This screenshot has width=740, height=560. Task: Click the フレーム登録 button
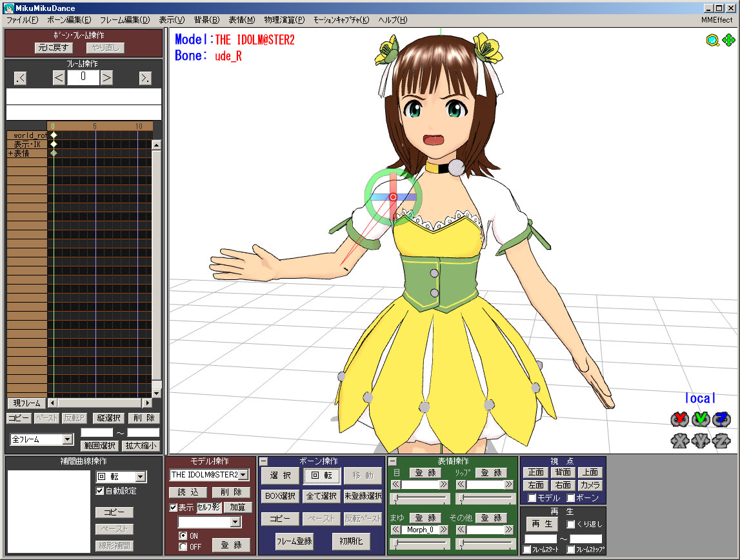[x=294, y=541]
